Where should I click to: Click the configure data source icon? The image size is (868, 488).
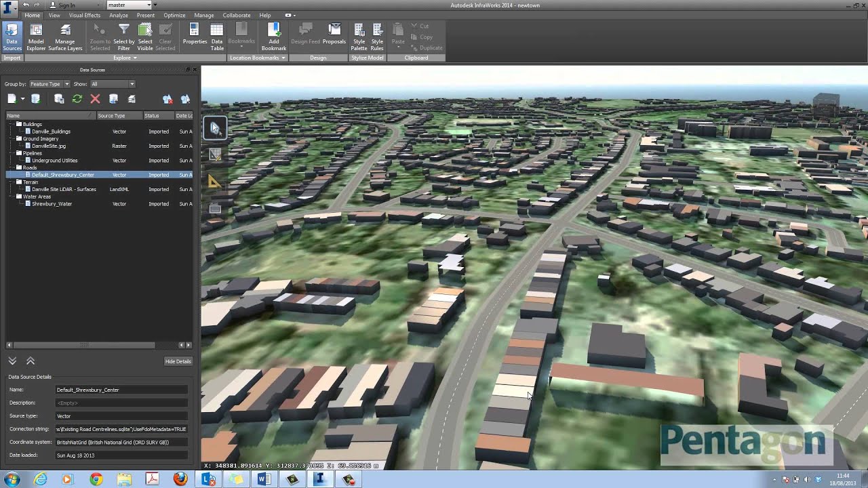[59, 99]
